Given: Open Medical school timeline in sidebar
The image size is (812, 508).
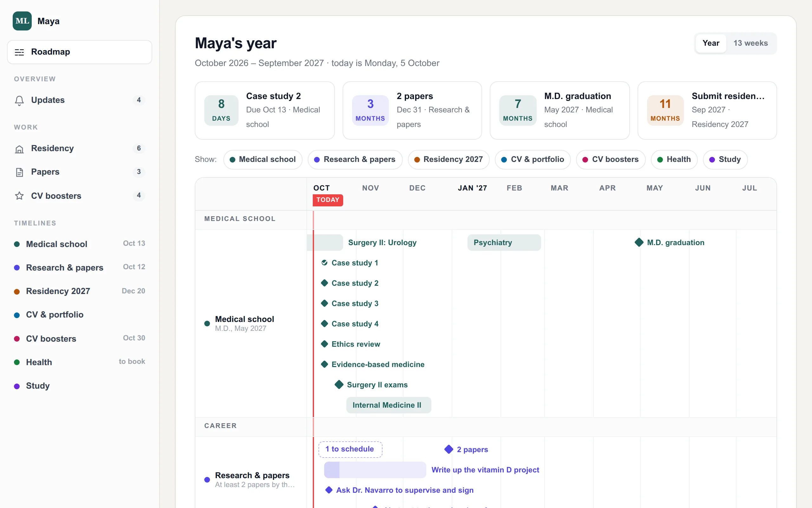Looking at the screenshot, I should click(x=80, y=244).
